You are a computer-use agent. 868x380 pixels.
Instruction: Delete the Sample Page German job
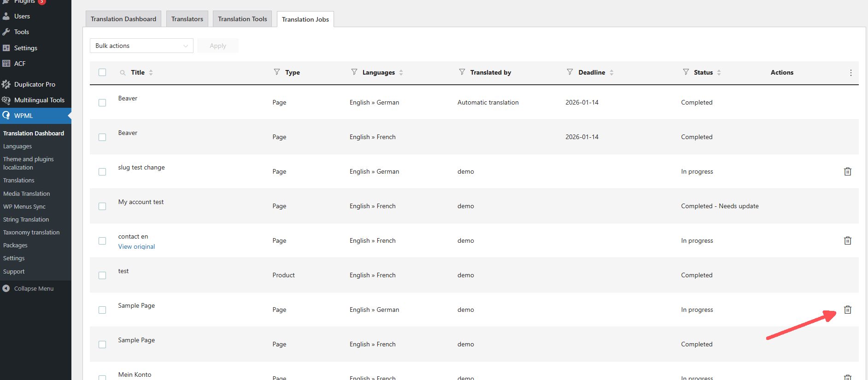(847, 310)
